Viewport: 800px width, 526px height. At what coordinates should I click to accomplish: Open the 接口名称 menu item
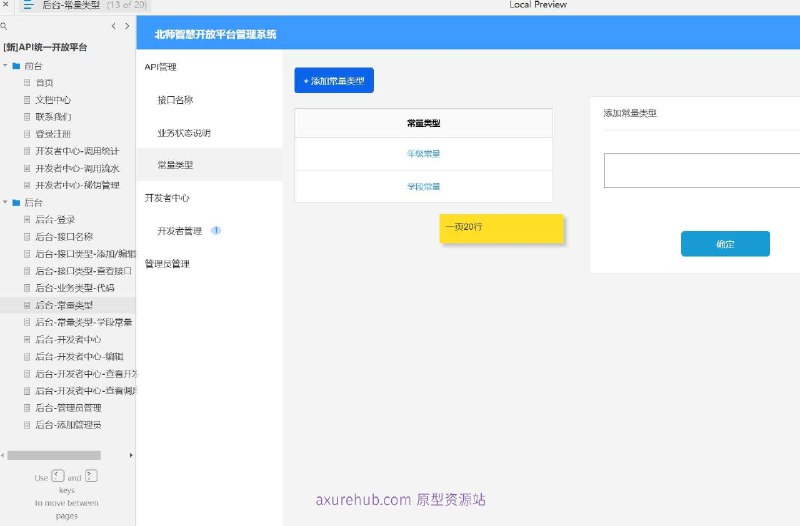coord(175,100)
